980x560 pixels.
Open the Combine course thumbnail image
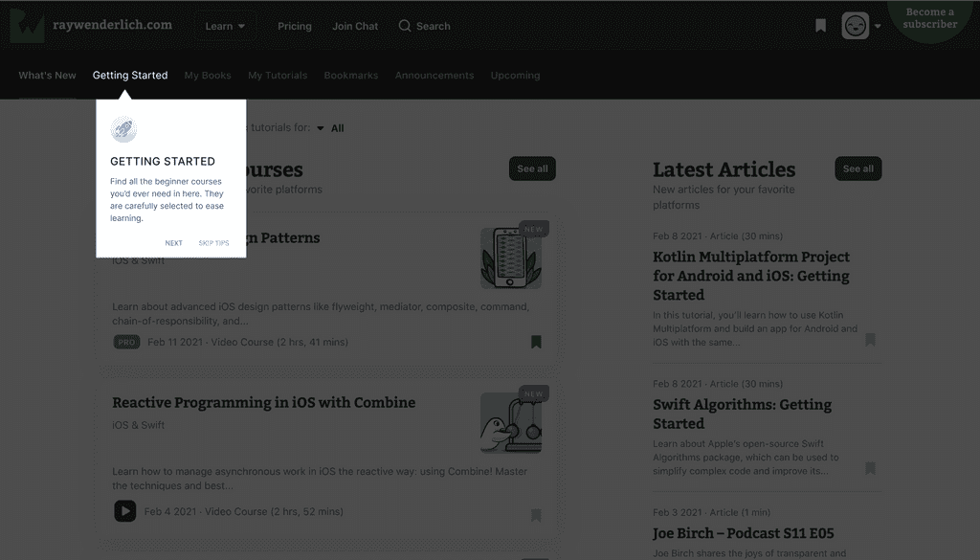(511, 423)
